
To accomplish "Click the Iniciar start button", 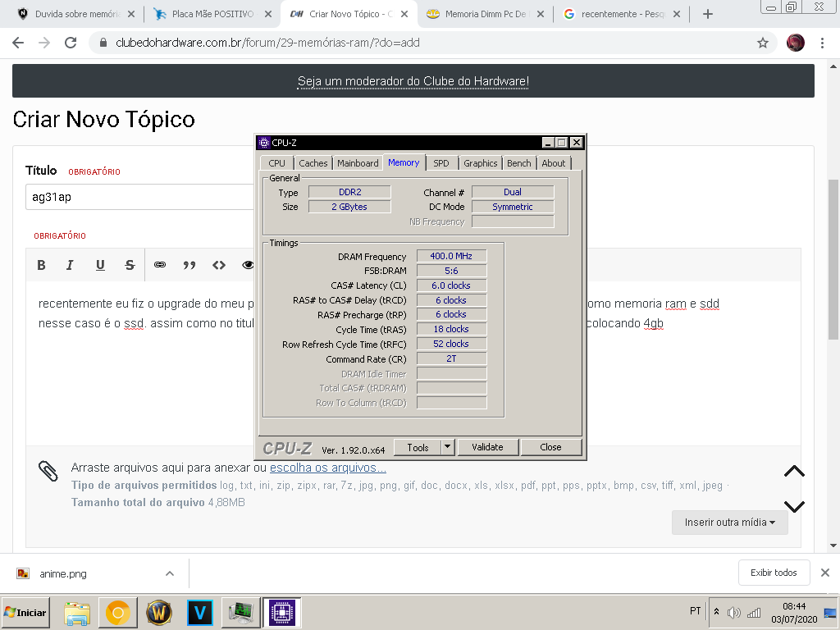I will click(x=25, y=613).
